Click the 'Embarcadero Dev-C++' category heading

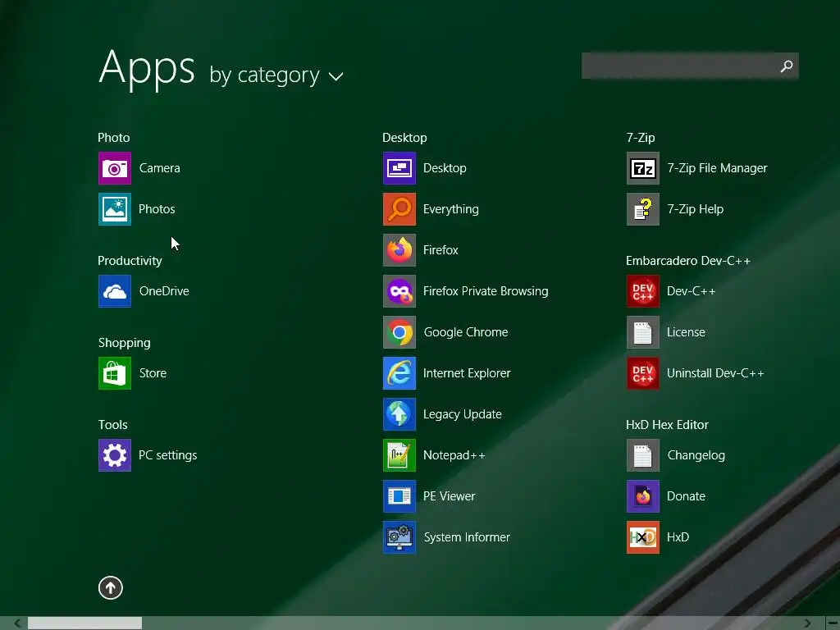click(x=688, y=261)
